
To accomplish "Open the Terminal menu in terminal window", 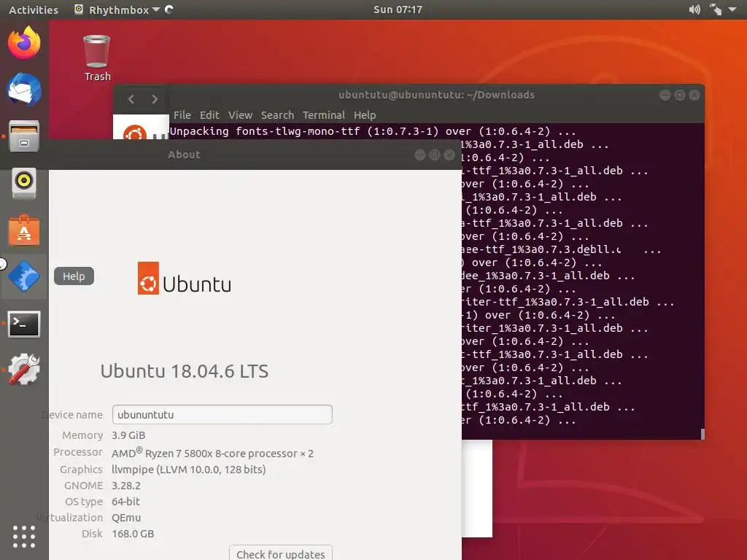I will 323,115.
